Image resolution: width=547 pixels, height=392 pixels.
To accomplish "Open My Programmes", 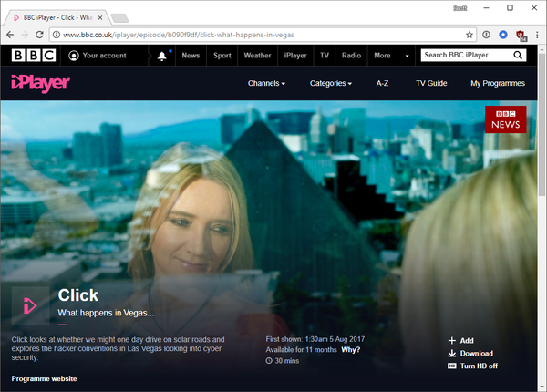I will (x=498, y=83).
